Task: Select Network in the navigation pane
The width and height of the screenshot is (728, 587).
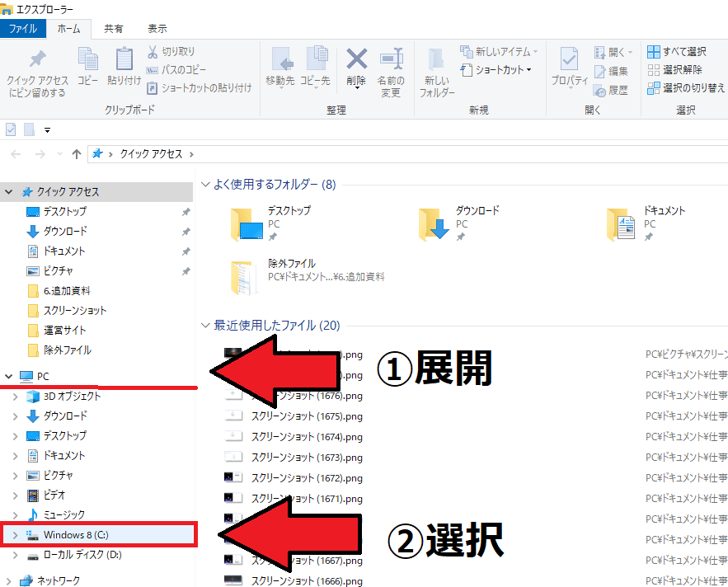Action: [x=58, y=580]
